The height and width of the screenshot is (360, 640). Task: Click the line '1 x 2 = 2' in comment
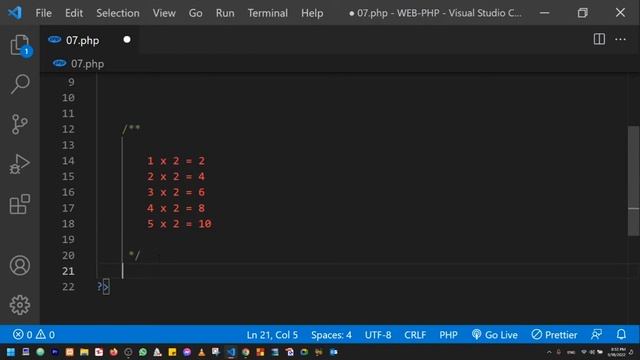point(176,161)
